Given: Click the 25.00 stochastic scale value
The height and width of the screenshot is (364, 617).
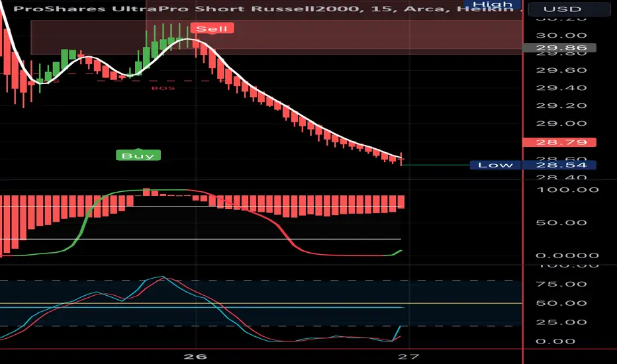Looking at the screenshot, I should coord(561,322).
